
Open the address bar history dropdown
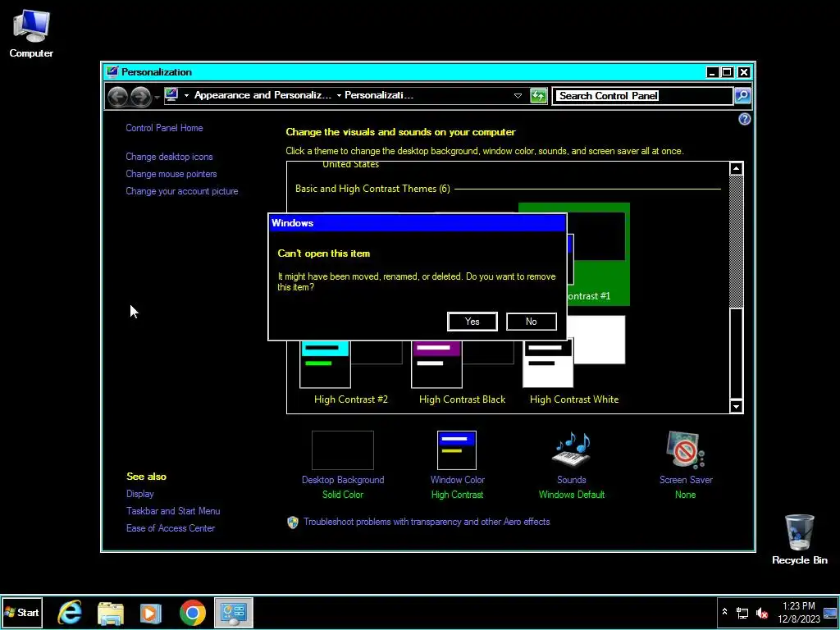point(518,96)
